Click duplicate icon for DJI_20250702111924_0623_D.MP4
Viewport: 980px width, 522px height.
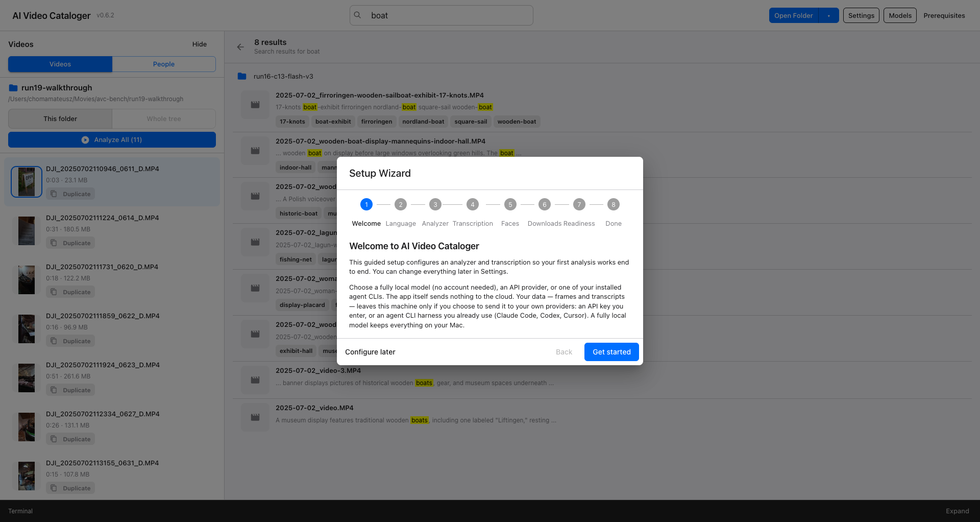(54, 390)
